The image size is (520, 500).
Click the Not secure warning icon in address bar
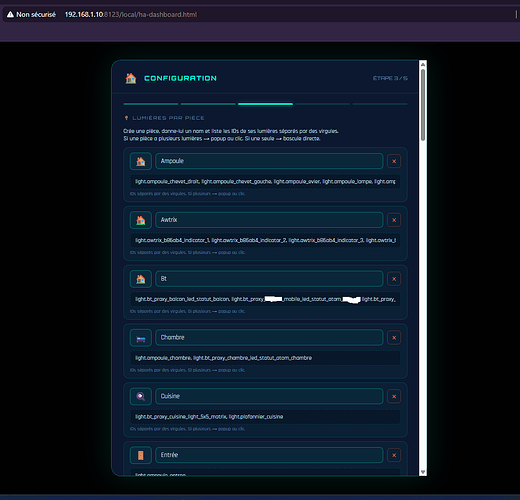[10, 14]
